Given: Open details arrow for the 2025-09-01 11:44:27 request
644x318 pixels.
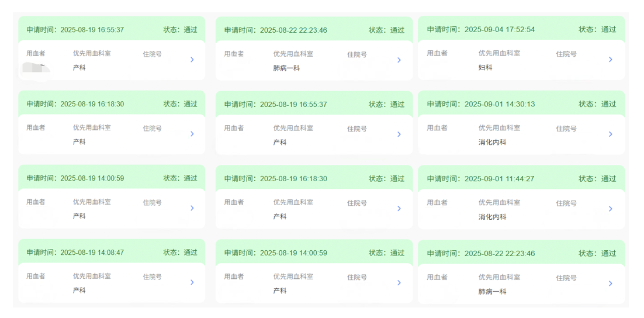Looking at the screenshot, I should click(610, 209).
